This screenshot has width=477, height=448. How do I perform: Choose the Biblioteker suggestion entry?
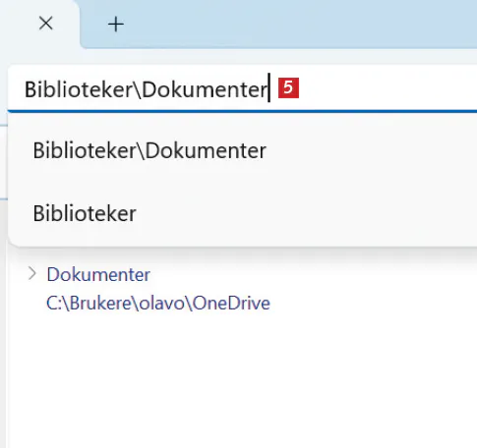85,213
